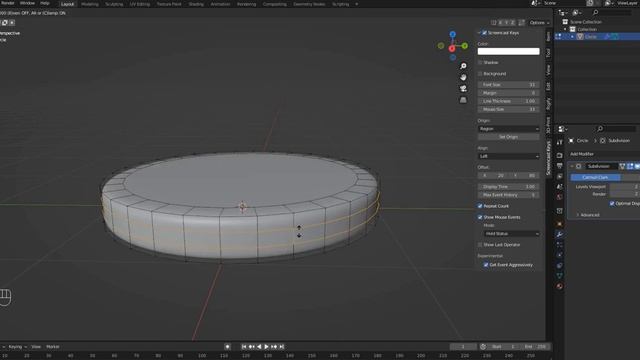This screenshot has height=360, width=640.
Task: Click the outliner search magnifier icon
Action: 596,13
